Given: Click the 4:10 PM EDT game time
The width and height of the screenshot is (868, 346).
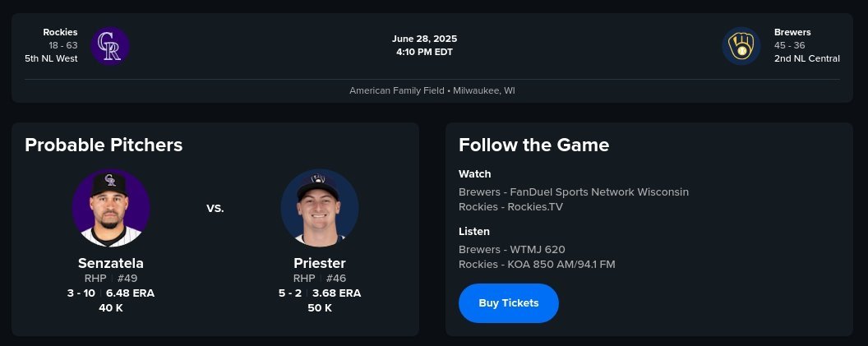Looking at the screenshot, I should click(x=424, y=52).
